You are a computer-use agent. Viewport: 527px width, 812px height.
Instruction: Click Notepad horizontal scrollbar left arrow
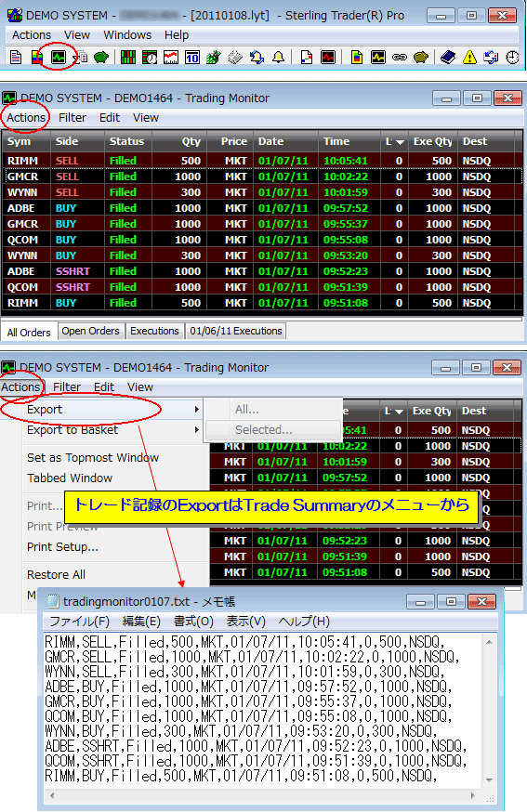[x=52, y=795]
